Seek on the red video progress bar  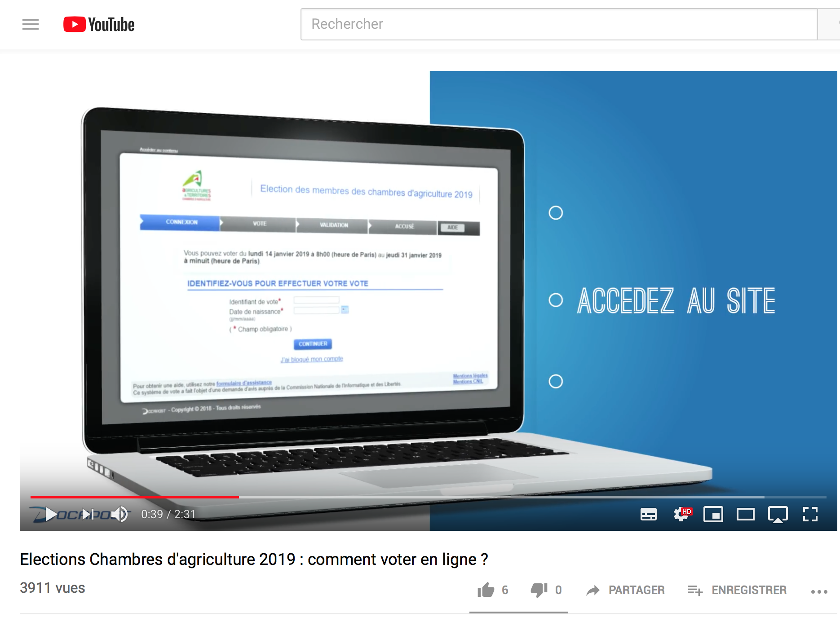pos(135,497)
